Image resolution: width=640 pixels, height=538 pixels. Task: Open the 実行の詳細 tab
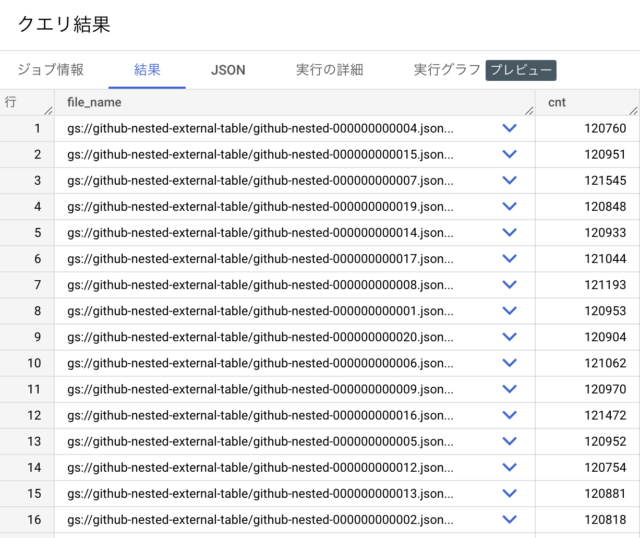[329, 70]
